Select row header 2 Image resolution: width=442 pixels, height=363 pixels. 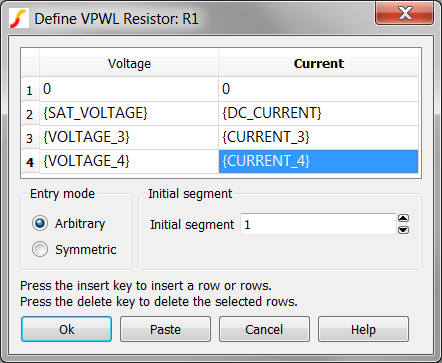30,114
